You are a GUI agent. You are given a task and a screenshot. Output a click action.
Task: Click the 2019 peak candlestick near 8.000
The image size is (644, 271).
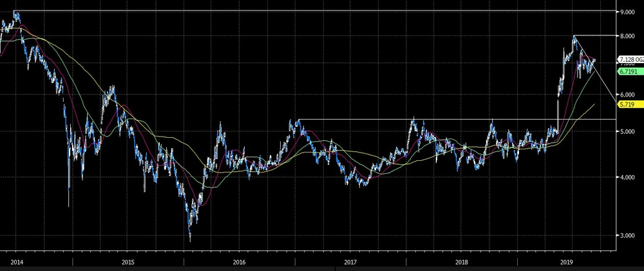574,39
